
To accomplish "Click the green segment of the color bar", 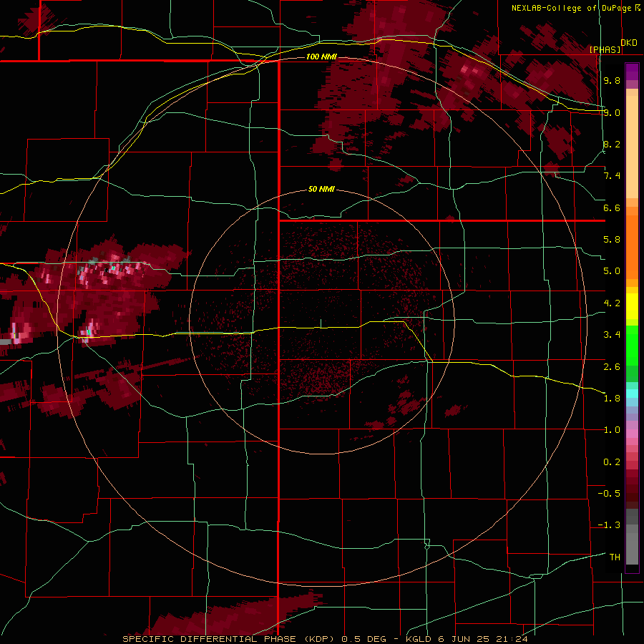I will [x=632, y=353].
